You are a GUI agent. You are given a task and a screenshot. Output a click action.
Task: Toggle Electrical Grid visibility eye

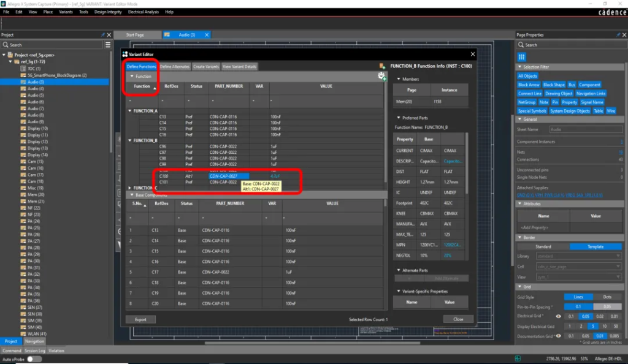pyautogui.click(x=559, y=316)
